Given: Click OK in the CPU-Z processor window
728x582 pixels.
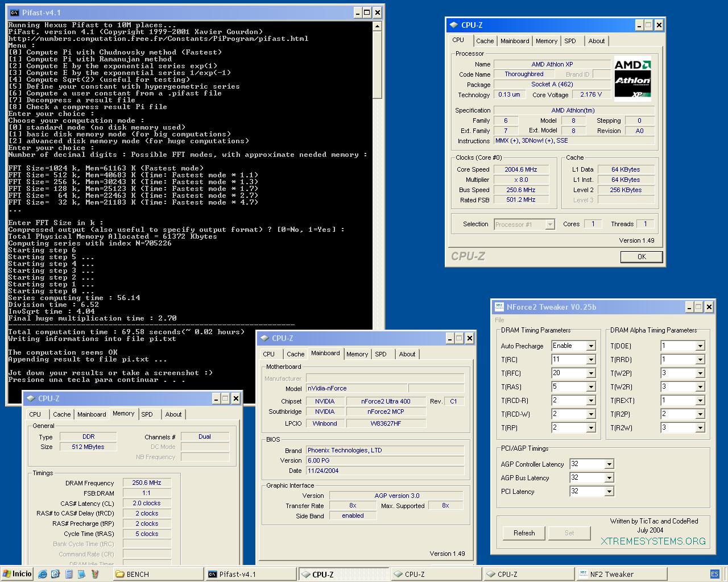Looking at the screenshot, I should [642, 256].
